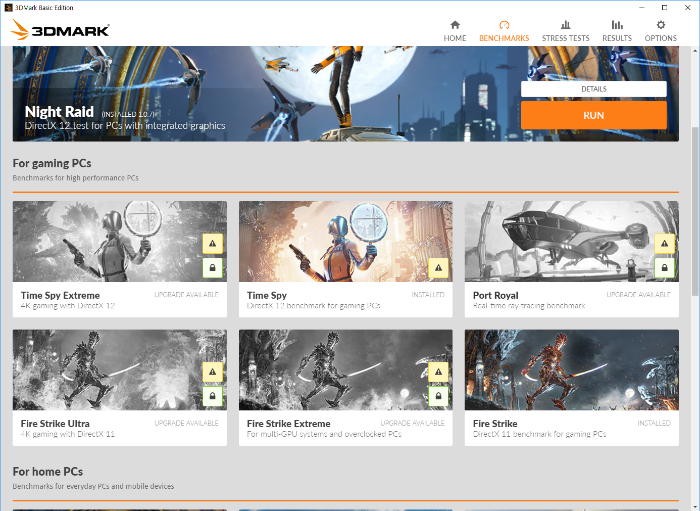Click lock icon on Time Spy Extreme
The height and width of the screenshot is (511, 700).
[212, 268]
